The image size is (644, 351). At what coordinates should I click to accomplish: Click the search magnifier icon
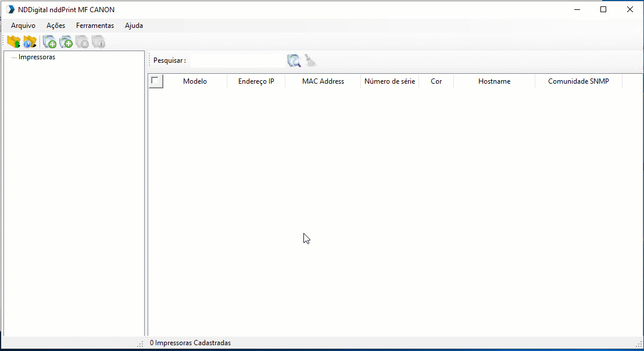pos(294,60)
